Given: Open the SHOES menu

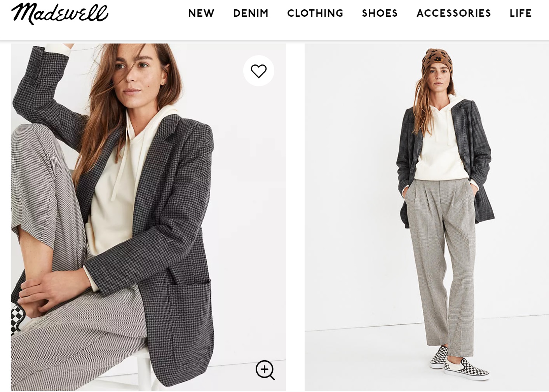Looking at the screenshot, I should click(380, 13).
